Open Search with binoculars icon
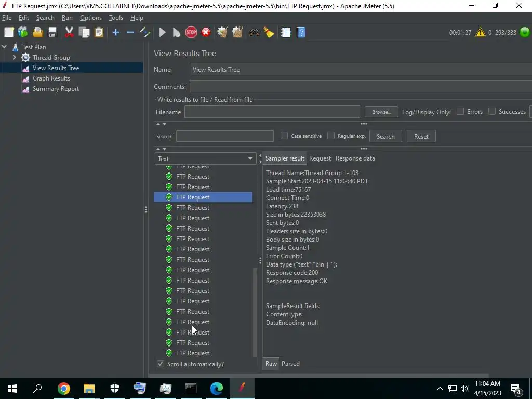The image size is (532, 399). point(254,33)
